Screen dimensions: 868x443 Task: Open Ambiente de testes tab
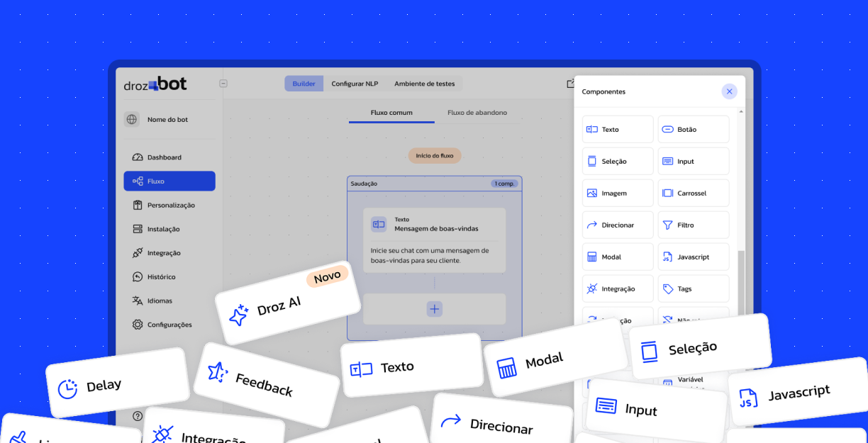point(425,84)
